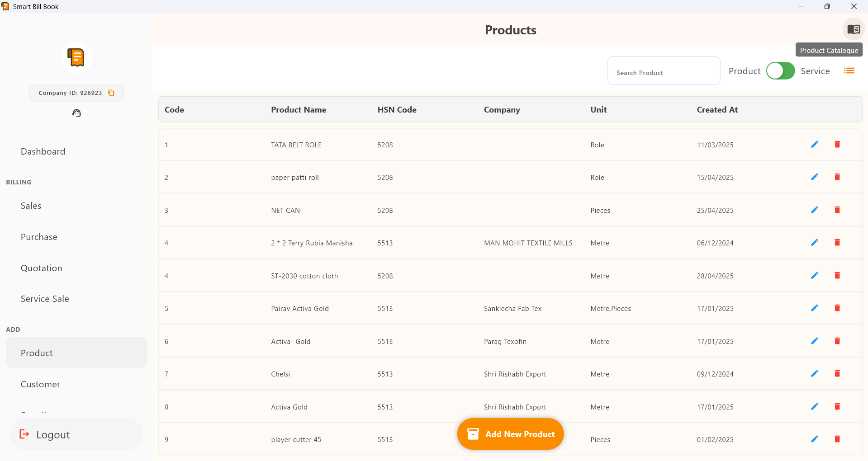The image size is (868, 461).
Task: Open the Product Catalogue book icon
Action: click(x=853, y=29)
